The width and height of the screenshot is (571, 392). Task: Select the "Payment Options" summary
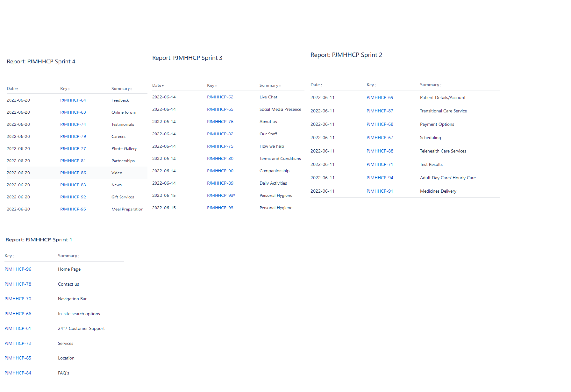(x=437, y=125)
